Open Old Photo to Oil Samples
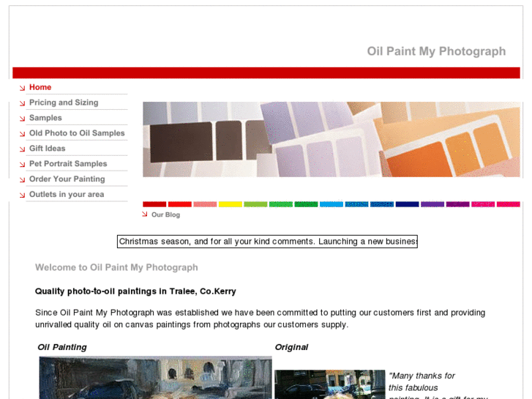 point(77,133)
